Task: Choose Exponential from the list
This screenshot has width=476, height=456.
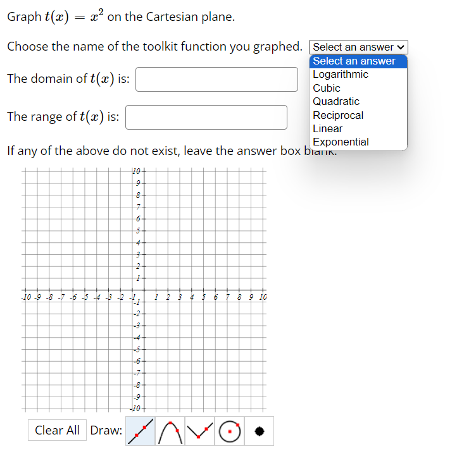Action: pos(358,142)
